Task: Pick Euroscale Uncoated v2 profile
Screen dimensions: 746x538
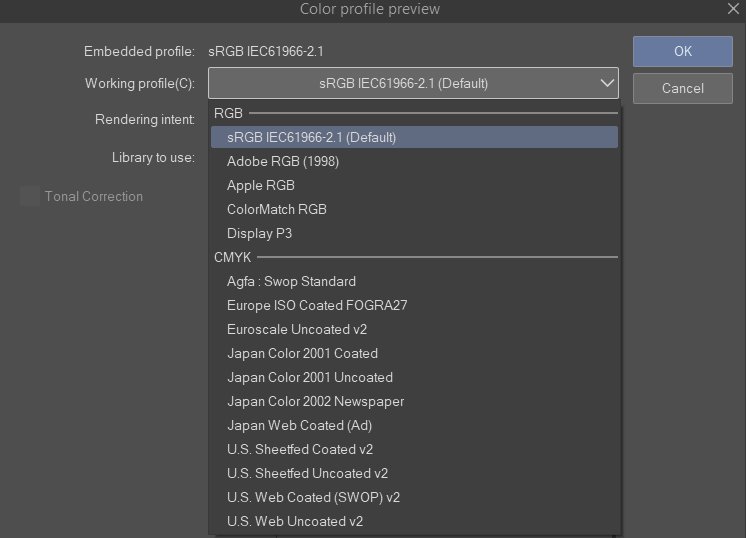Action: pos(414,329)
